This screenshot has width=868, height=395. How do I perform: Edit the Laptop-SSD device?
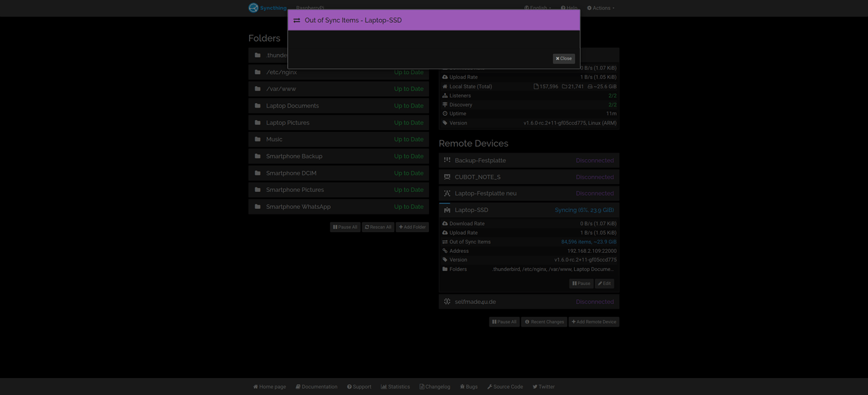[x=604, y=284]
